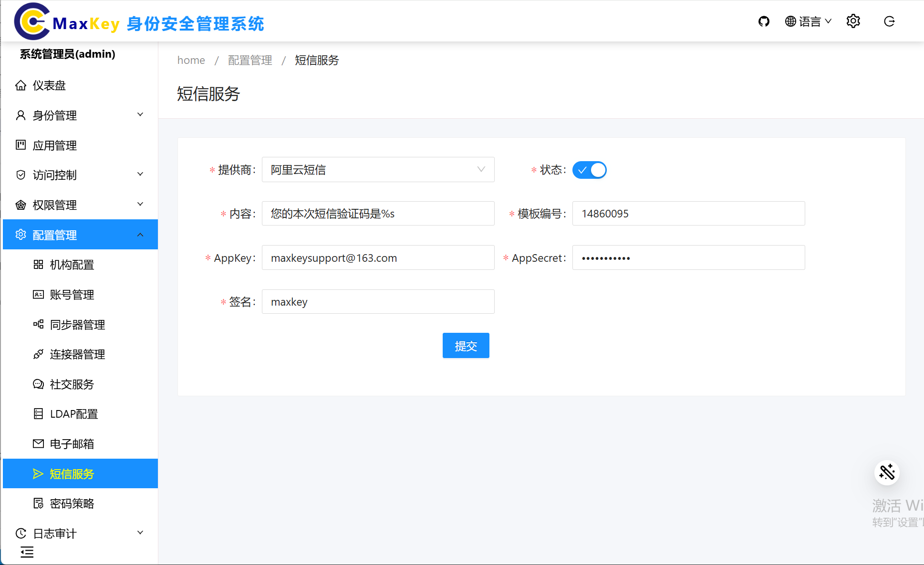Click the MaxKey logo icon

coord(32,21)
